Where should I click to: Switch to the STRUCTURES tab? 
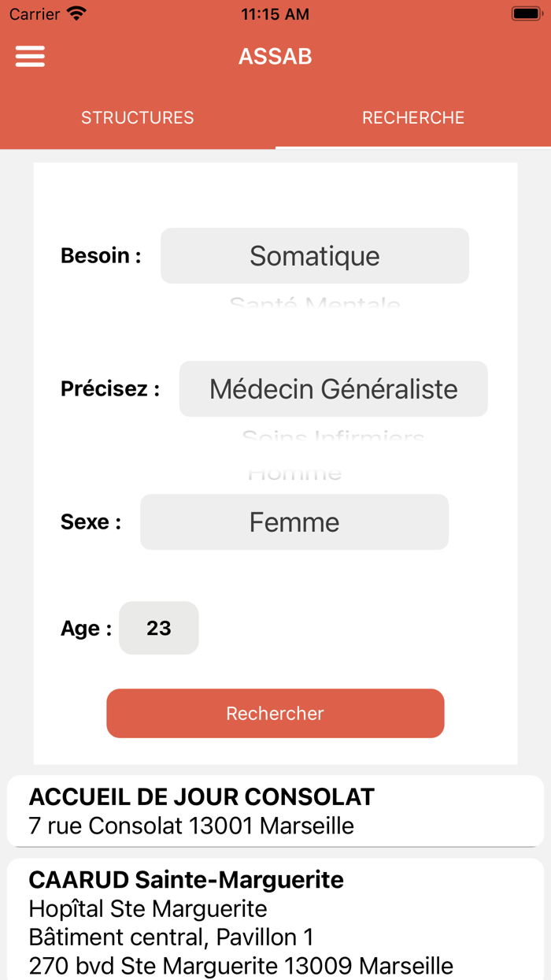(x=138, y=118)
